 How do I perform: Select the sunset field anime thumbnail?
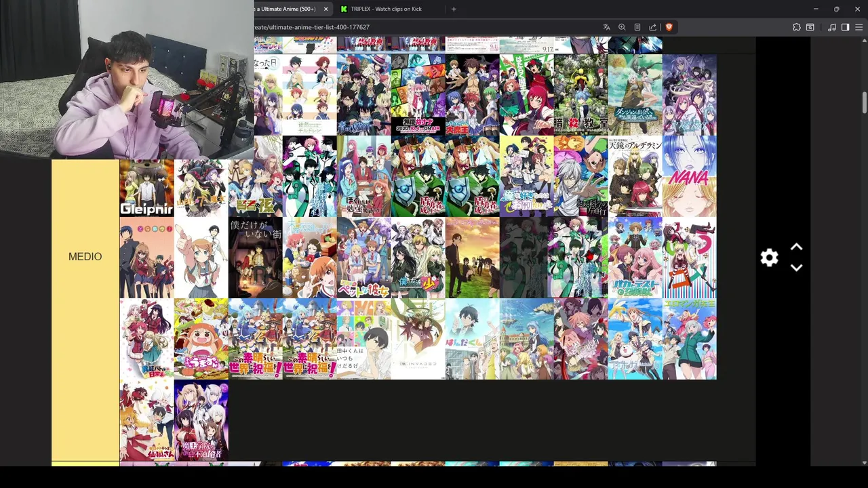coord(472,258)
